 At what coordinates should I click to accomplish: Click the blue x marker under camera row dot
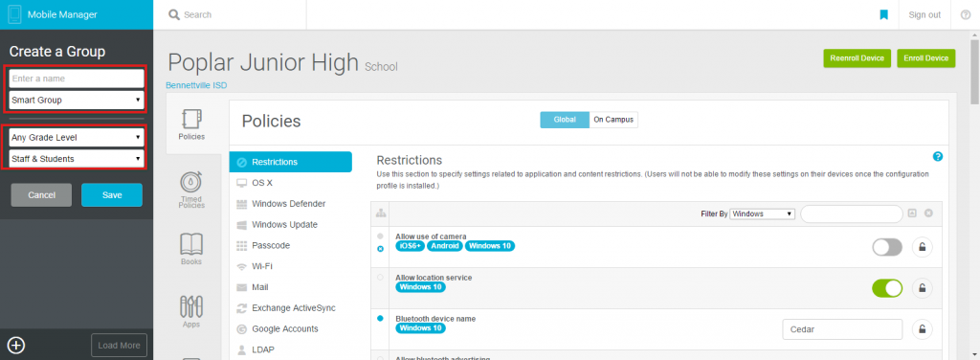381,249
